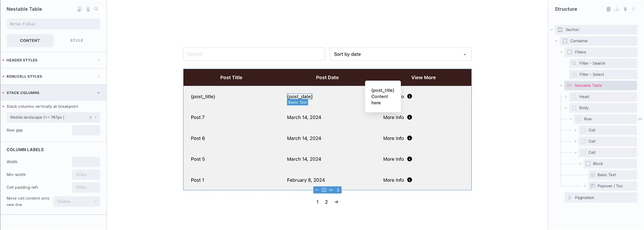Image resolution: width=644 pixels, height=230 pixels.
Task: Click the clipboard paste icon in Structure panel
Action: [x=609, y=9]
